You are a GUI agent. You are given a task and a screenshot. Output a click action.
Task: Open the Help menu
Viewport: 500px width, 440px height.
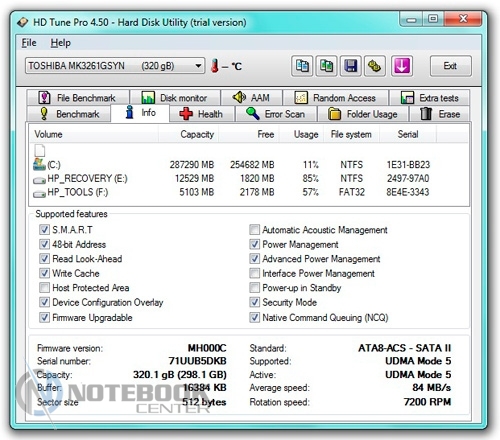[x=61, y=43]
